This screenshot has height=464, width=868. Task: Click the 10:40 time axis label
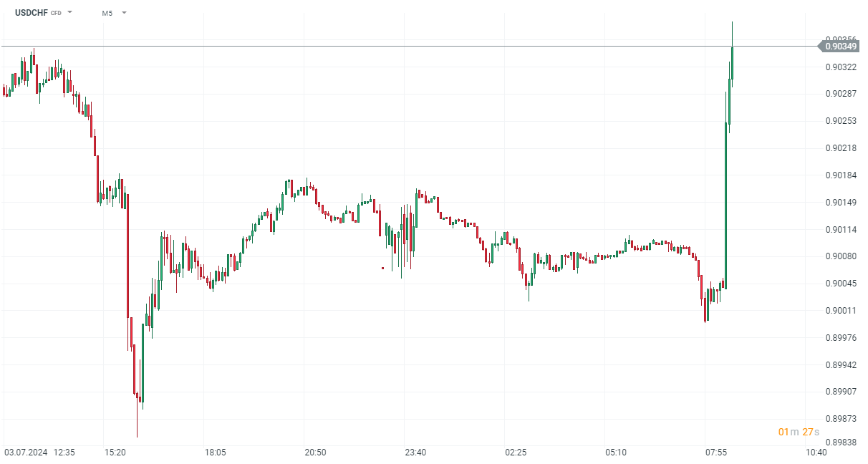(816, 453)
